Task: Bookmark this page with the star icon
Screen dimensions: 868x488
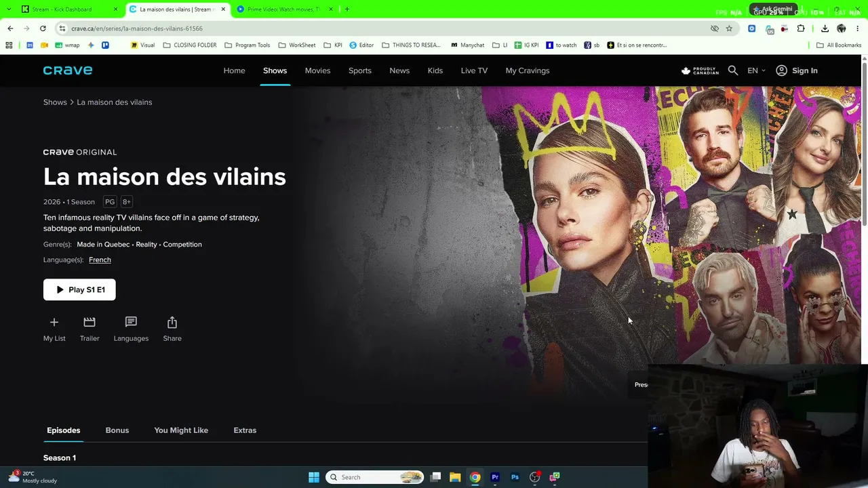Action: pyautogui.click(x=729, y=28)
